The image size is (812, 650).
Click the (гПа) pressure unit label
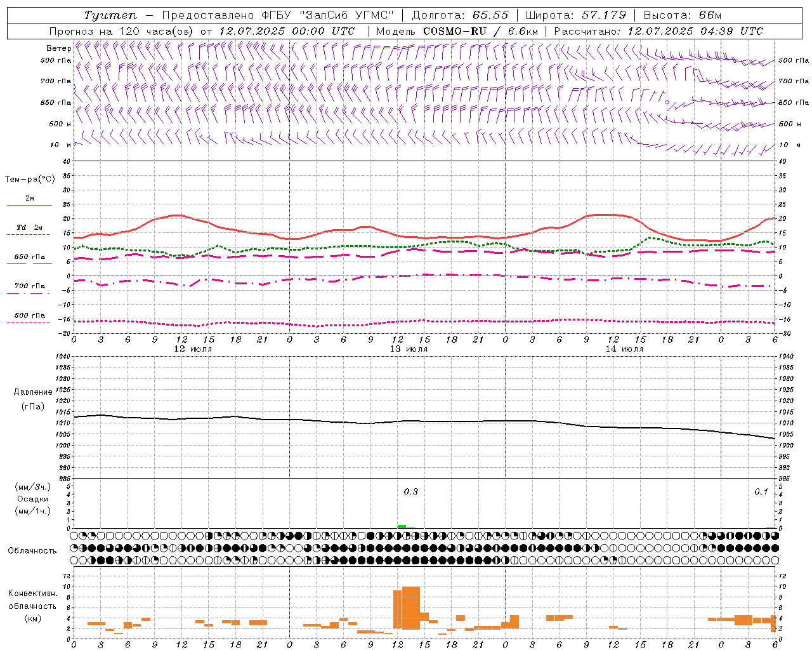[x=33, y=407]
